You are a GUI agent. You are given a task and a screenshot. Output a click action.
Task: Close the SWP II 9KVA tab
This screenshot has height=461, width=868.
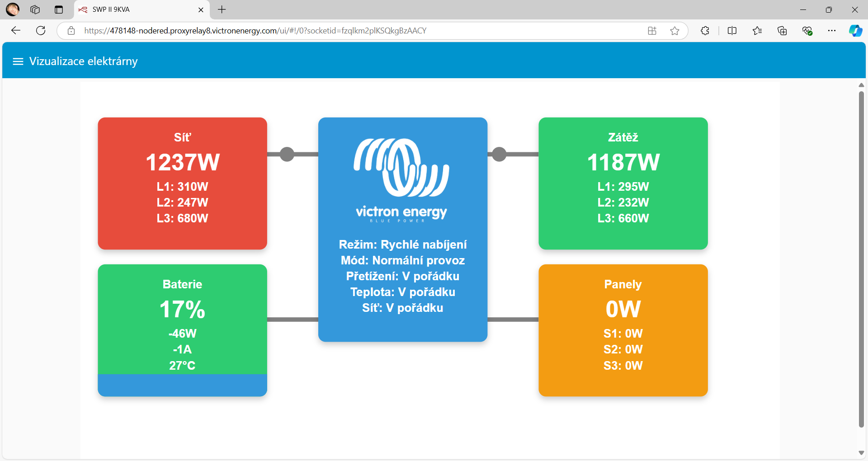(201, 9)
